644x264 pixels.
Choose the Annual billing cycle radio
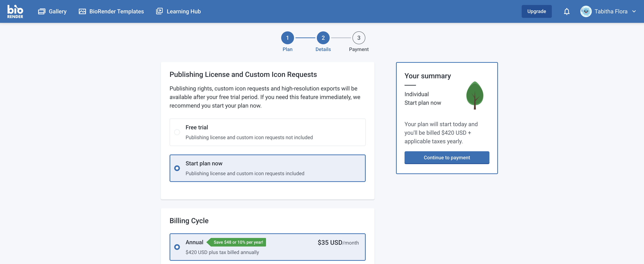(177, 247)
